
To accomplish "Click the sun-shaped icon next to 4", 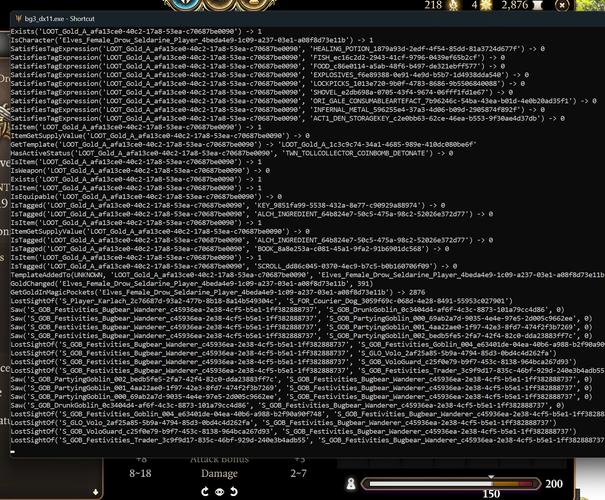I will point(485,5).
